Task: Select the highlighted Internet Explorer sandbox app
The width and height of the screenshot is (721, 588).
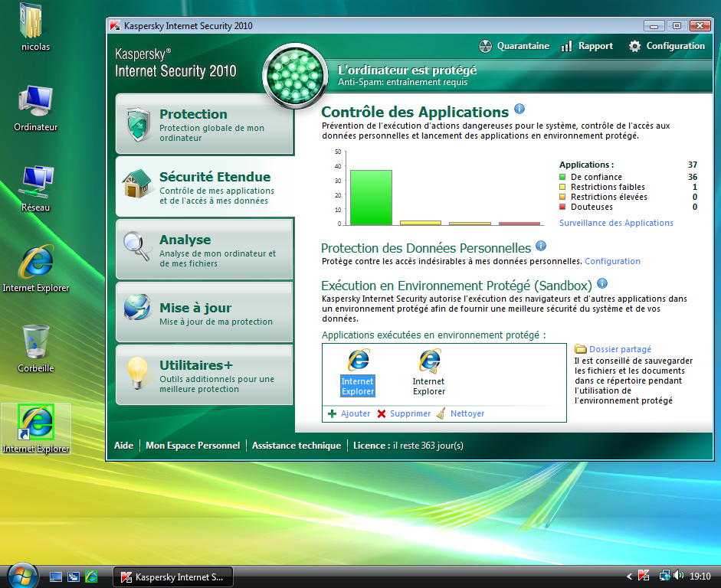Action: coord(358,372)
